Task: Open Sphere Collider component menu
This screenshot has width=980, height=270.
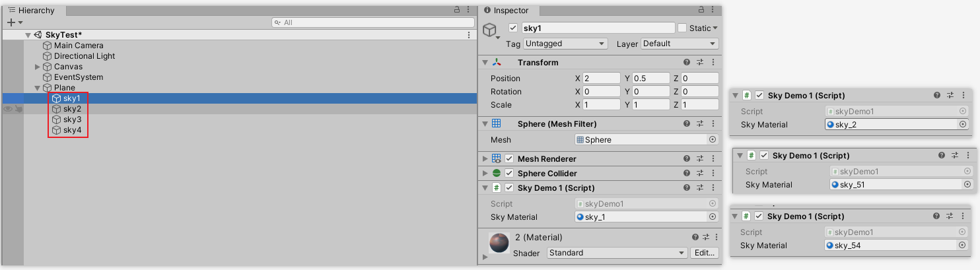Action: [713, 174]
